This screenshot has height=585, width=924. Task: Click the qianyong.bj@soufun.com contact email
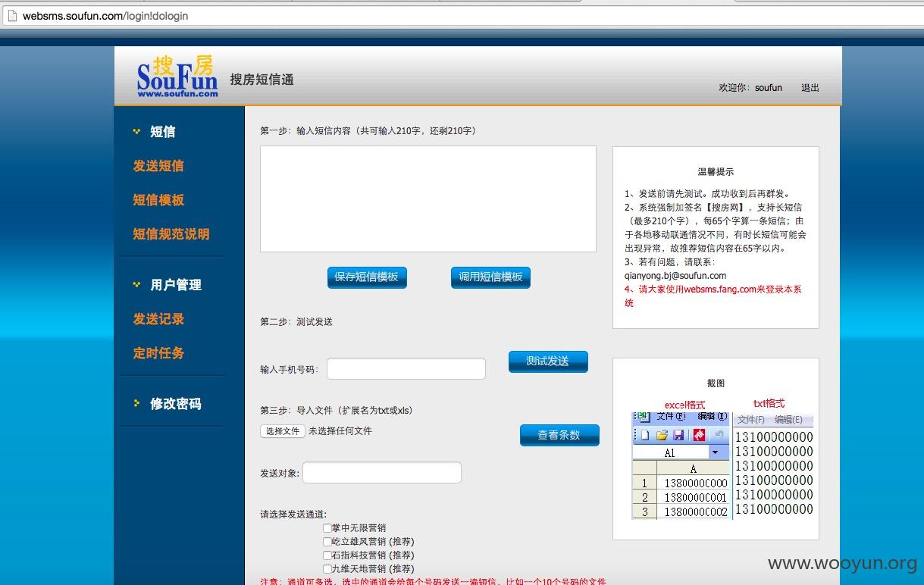pos(675,276)
